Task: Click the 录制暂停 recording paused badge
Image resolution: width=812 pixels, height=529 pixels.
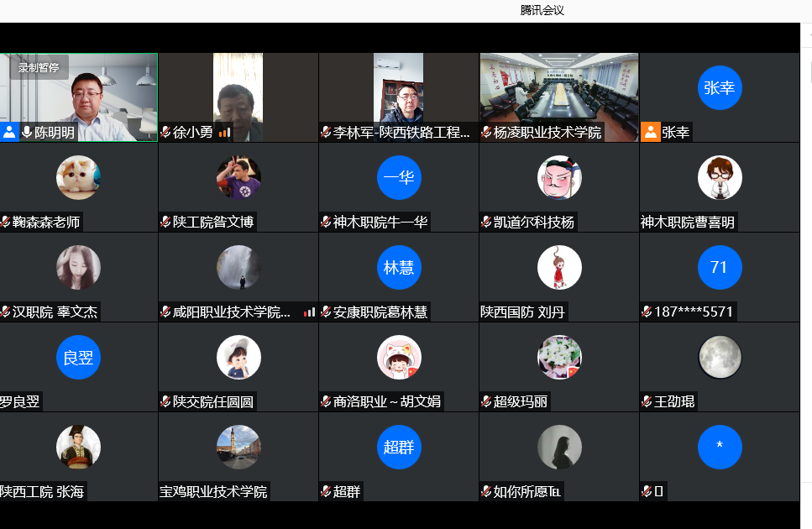Action: 39,67
